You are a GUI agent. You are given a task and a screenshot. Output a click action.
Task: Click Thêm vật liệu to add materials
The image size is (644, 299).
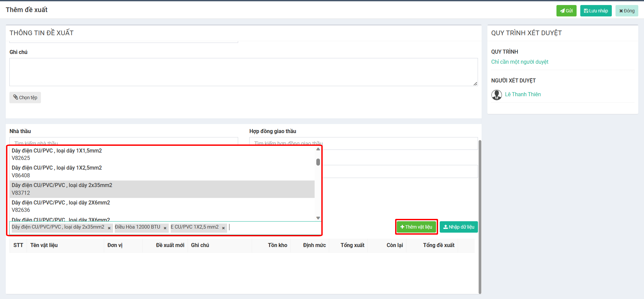point(416,227)
